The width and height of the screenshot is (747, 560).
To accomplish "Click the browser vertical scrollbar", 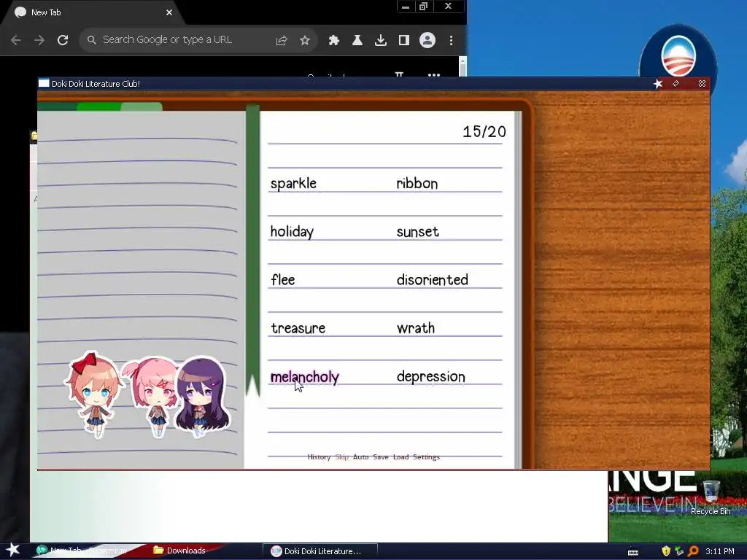I will (462, 66).
